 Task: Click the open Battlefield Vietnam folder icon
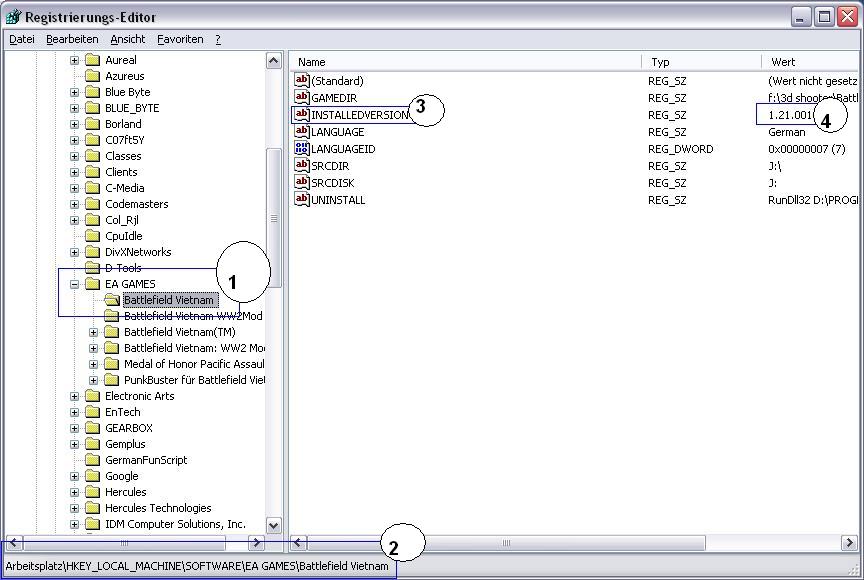click(112, 300)
